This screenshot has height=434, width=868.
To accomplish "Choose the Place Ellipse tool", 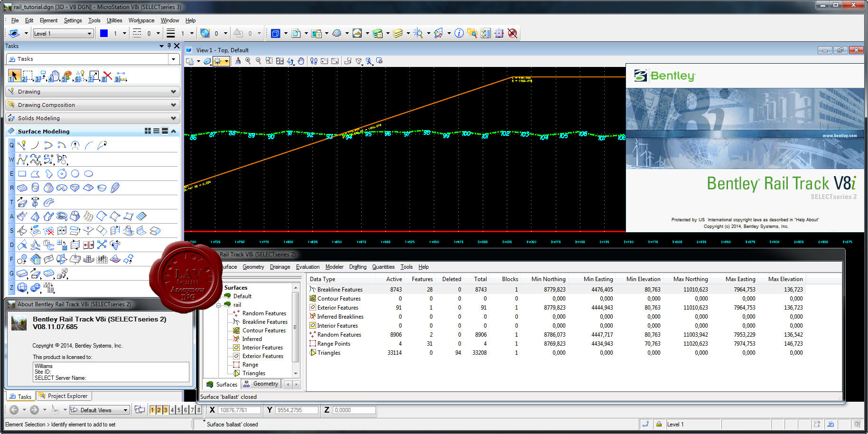I will pyautogui.click(x=88, y=174).
